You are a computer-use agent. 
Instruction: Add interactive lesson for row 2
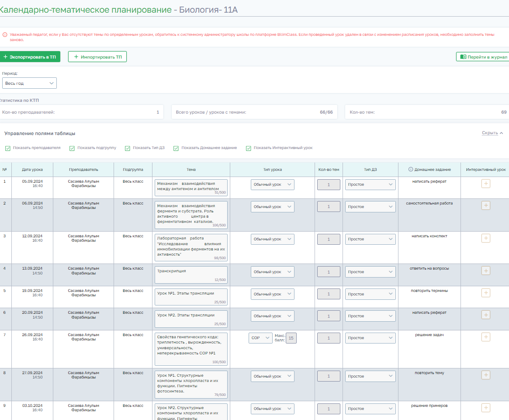pyautogui.click(x=485, y=205)
